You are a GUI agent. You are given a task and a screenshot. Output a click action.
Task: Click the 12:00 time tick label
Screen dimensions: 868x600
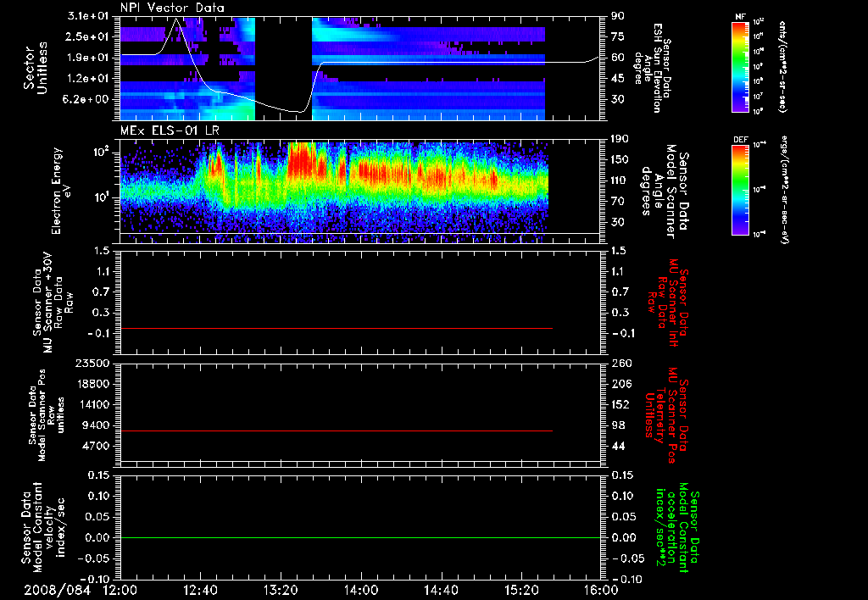coord(120,590)
